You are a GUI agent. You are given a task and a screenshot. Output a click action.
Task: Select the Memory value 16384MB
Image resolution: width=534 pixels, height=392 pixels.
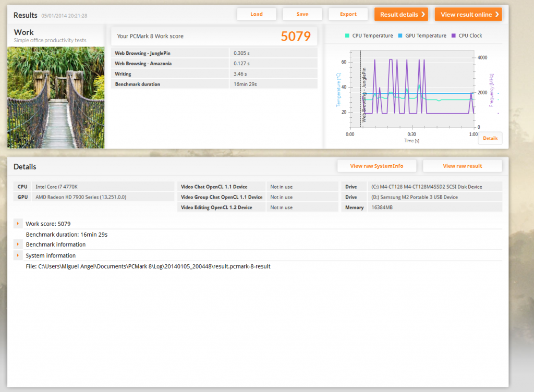pyautogui.click(x=382, y=207)
